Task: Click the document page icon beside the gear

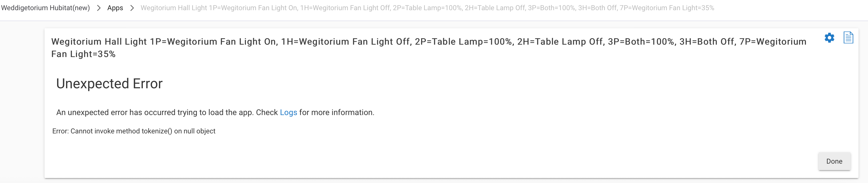Action: point(848,38)
